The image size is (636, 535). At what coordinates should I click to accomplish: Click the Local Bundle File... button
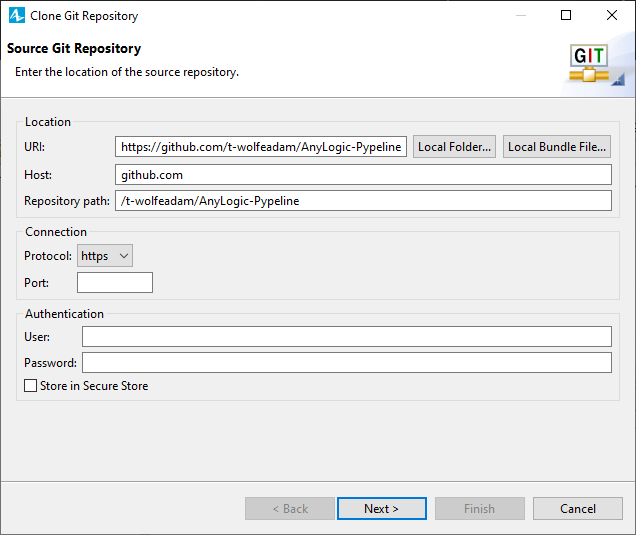tap(557, 146)
